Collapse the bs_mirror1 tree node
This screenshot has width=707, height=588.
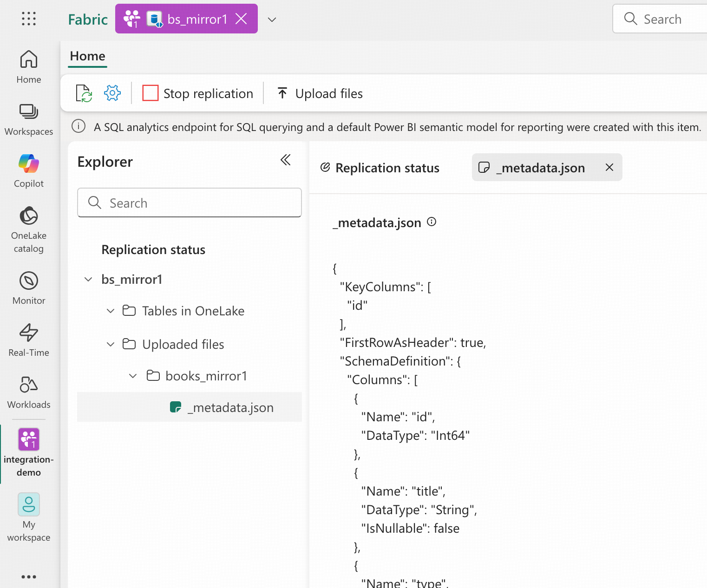[88, 280]
